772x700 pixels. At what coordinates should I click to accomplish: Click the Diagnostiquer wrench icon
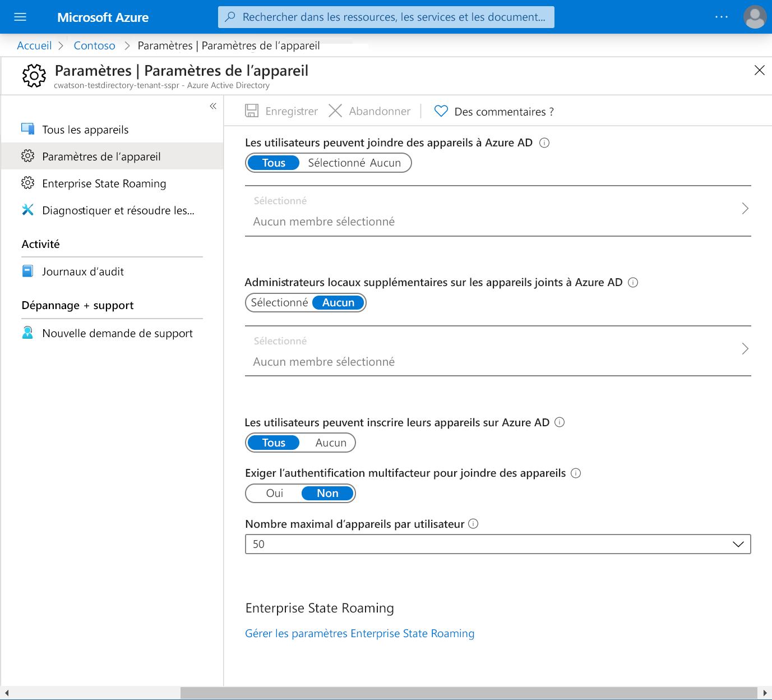[27, 210]
